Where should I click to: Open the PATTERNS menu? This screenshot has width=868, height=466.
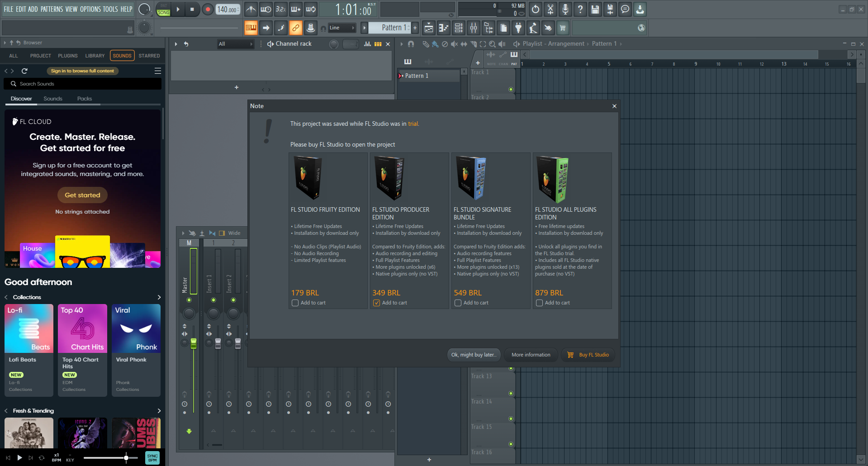point(52,9)
